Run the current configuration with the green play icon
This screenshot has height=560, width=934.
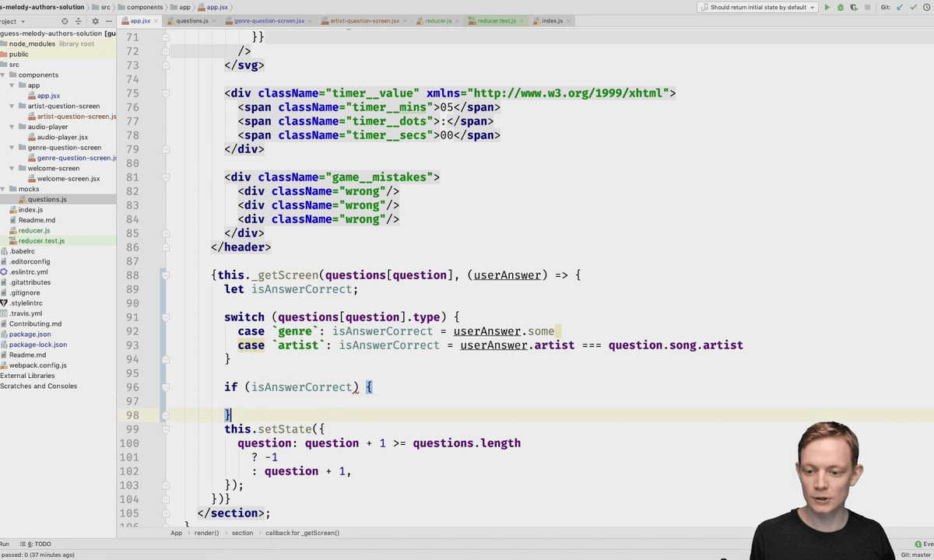[x=827, y=8]
